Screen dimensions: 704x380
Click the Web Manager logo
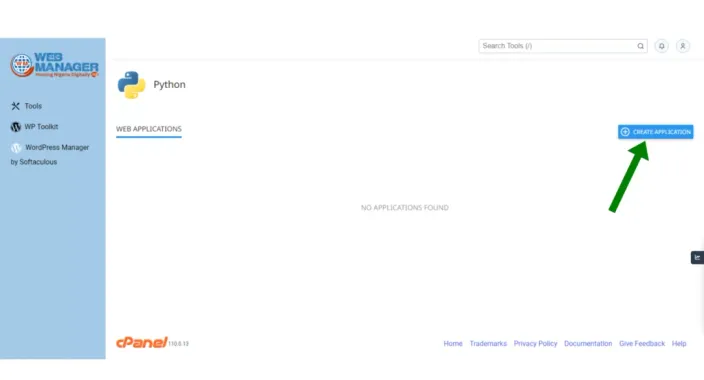54,65
